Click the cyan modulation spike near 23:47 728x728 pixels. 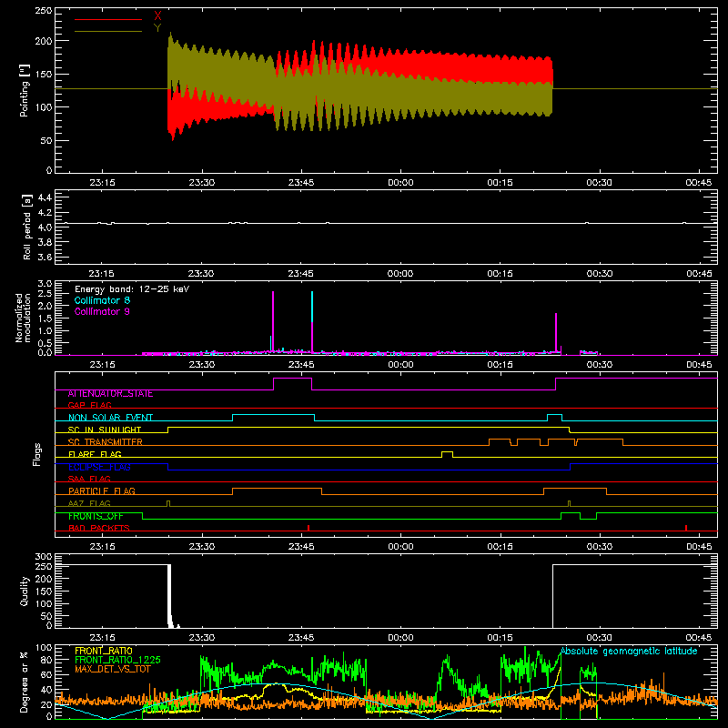point(312,307)
